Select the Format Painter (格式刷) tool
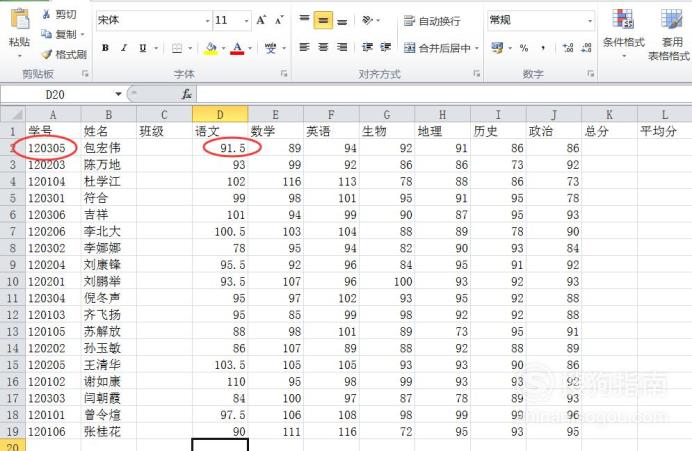Viewport: 692px width, 451px height. 64,54
